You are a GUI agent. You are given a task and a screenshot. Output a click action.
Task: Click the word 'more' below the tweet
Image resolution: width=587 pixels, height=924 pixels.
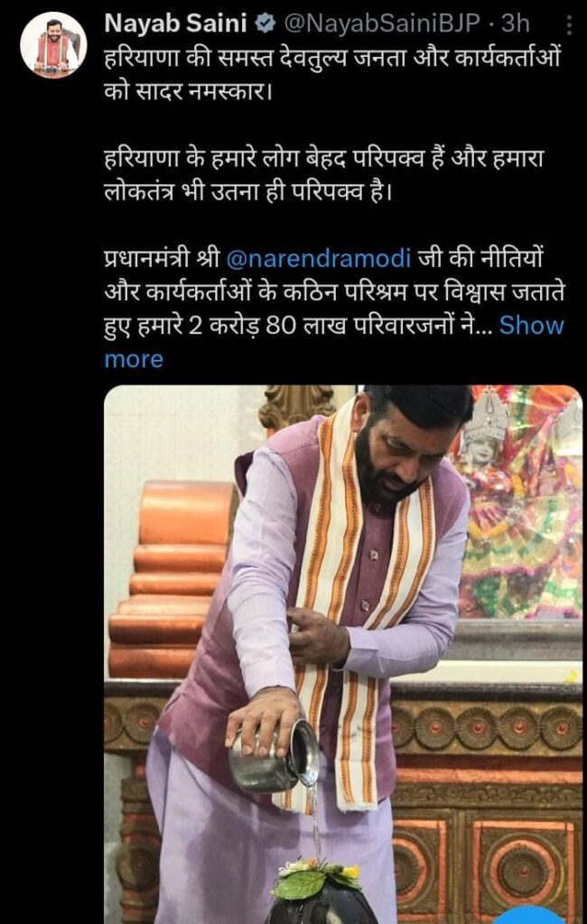click(134, 359)
